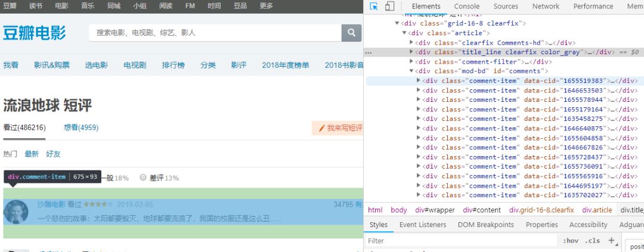Click the 豆瓣电影 logo
This screenshot has width=644, height=252.
click(x=35, y=33)
